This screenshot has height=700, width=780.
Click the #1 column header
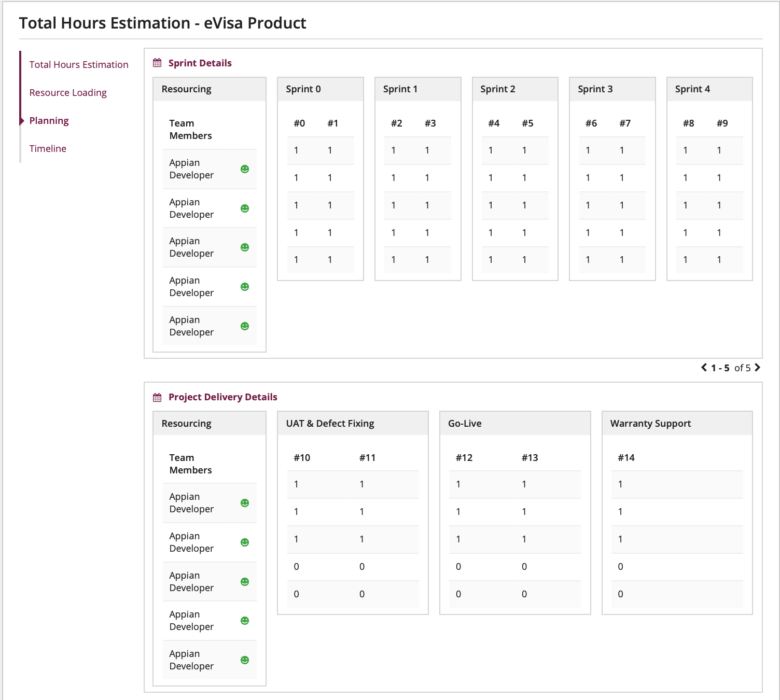click(333, 123)
